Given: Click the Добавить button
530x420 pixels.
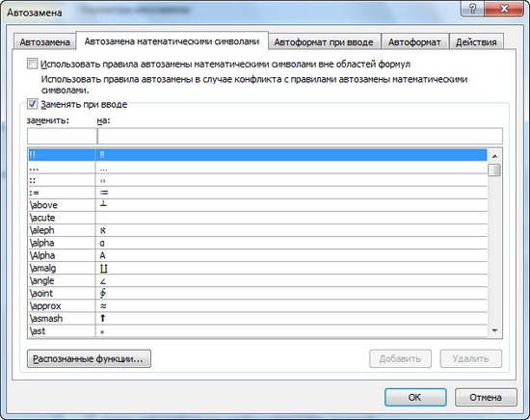Looking at the screenshot, I should [x=400, y=358].
